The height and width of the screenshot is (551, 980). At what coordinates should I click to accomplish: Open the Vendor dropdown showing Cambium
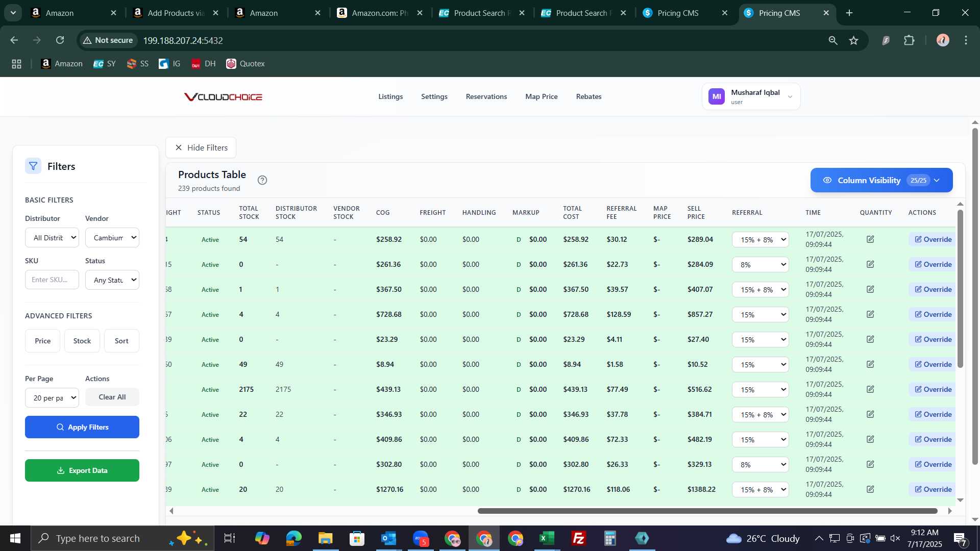click(x=112, y=238)
